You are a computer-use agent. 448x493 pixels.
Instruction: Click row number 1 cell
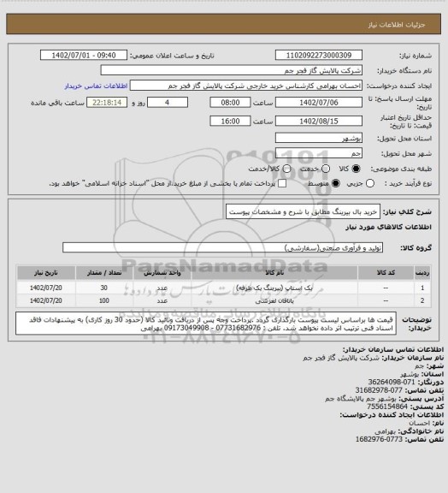(x=422, y=288)
